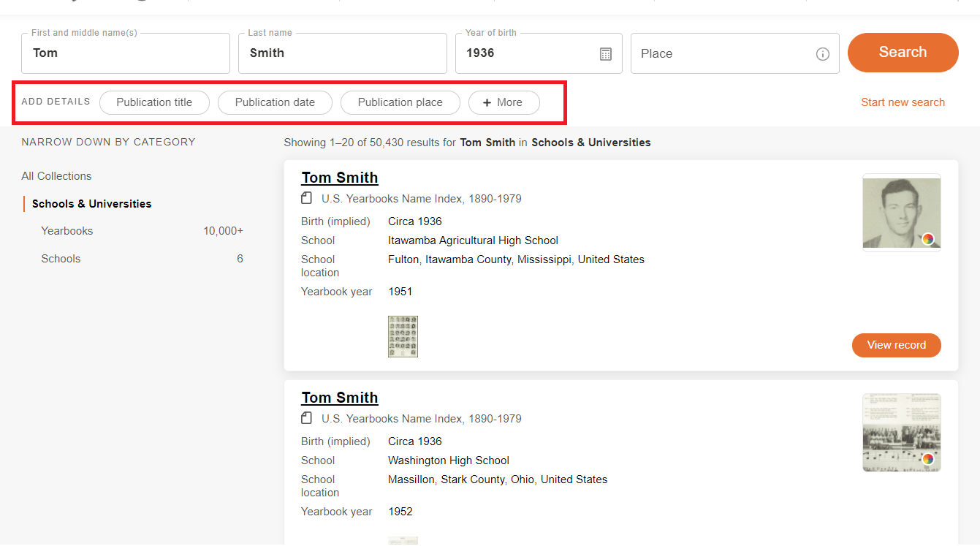Click Schools & Universities in the results summary

(x=590, y=143)
